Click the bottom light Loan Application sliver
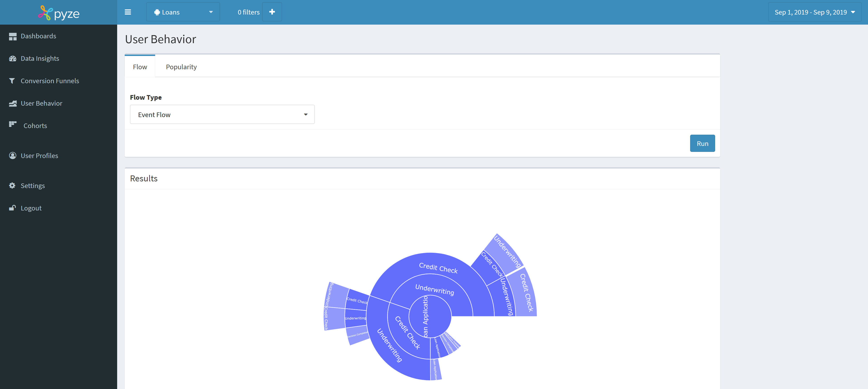 click(436, 370)
